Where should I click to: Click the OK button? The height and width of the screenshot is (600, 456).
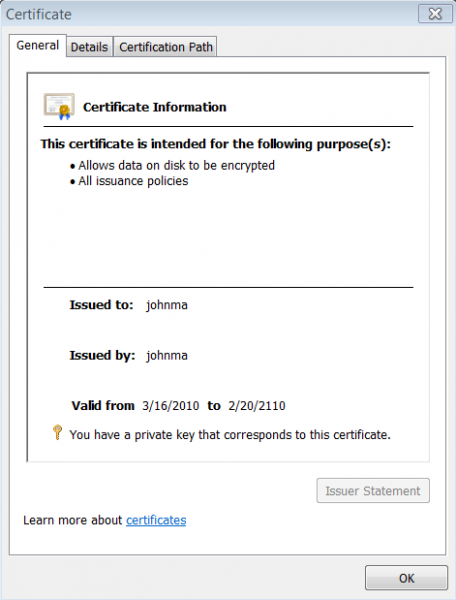pyautogui.click(x=406, y=578)
